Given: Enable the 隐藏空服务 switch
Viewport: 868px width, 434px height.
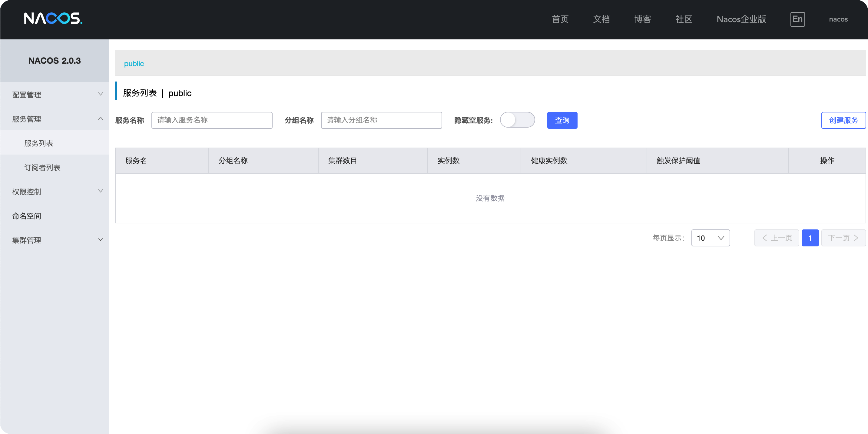Looking at the screenshot, I should [518, 120].
